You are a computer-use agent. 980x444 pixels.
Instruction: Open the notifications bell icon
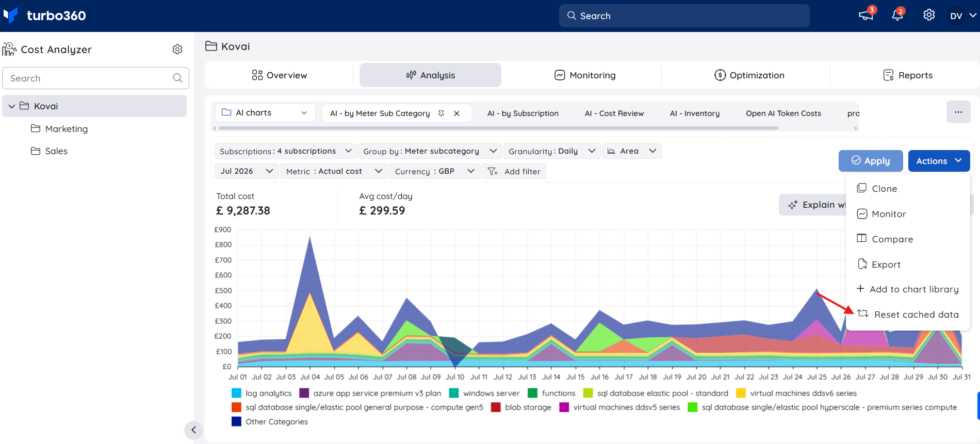(x=897, y=15)
